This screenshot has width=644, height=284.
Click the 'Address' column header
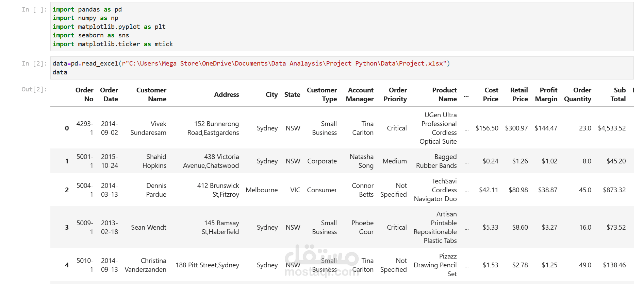[x=227, y=94]
